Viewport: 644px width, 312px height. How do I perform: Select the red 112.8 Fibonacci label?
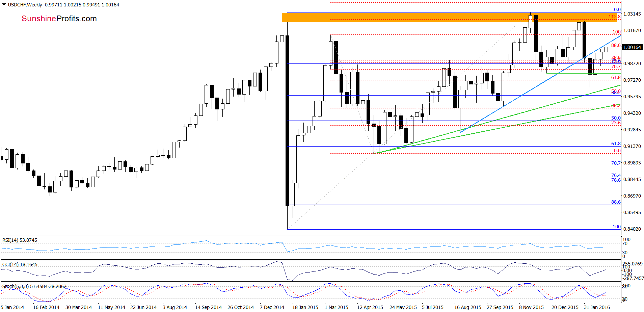pyautogui.click(x=615, y=17)
